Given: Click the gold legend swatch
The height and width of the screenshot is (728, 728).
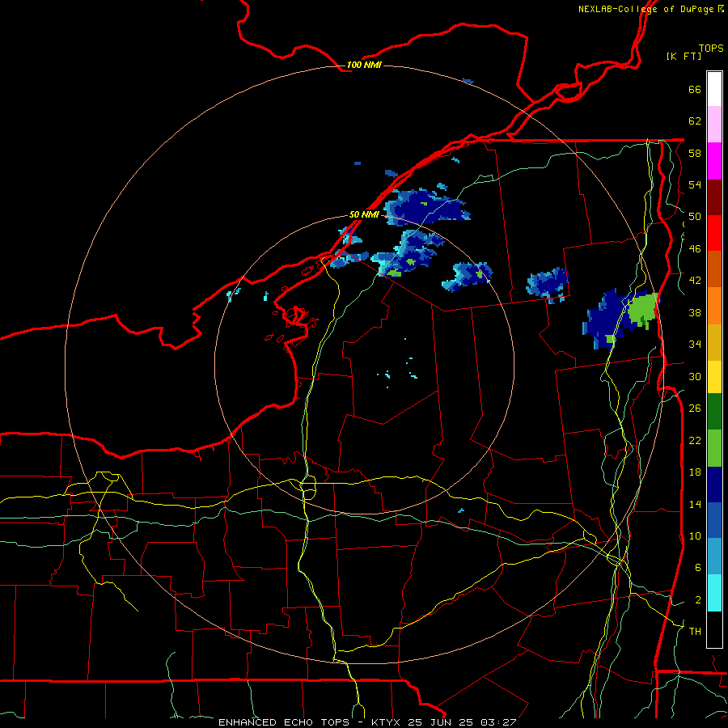Looking at the screenshot, I should coord(714,342).
